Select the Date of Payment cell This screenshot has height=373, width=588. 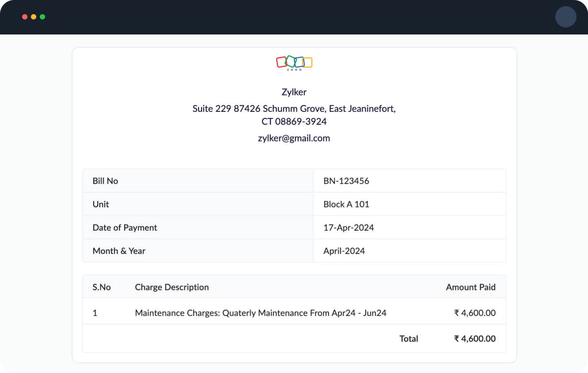(125, 227)
